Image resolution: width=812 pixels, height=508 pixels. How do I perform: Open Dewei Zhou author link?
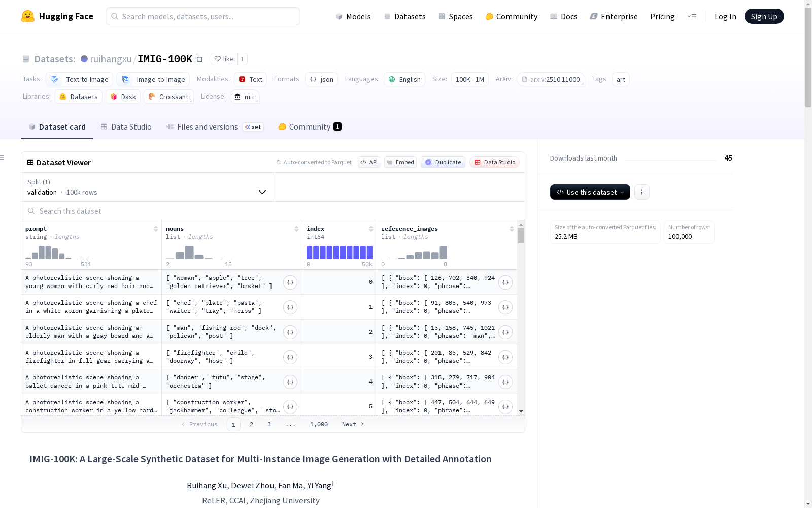click(253, 485)
